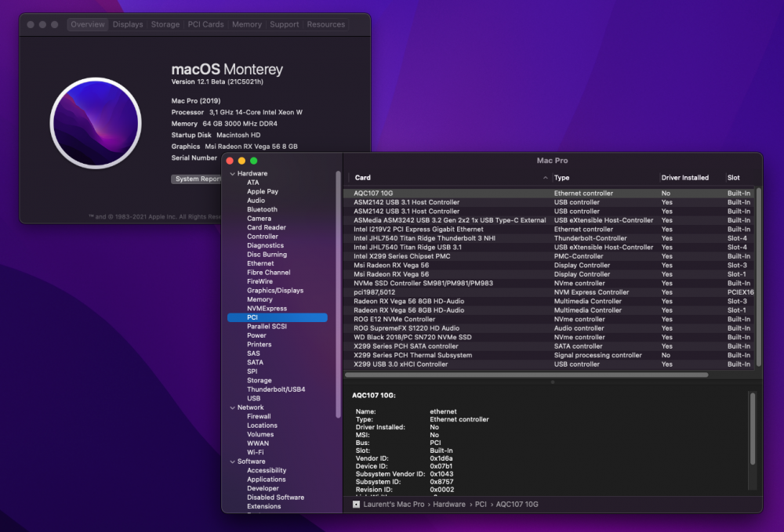Click the version text 12.1 Beta (21C5021h)
784x532 pixels.
pos(230,82)
